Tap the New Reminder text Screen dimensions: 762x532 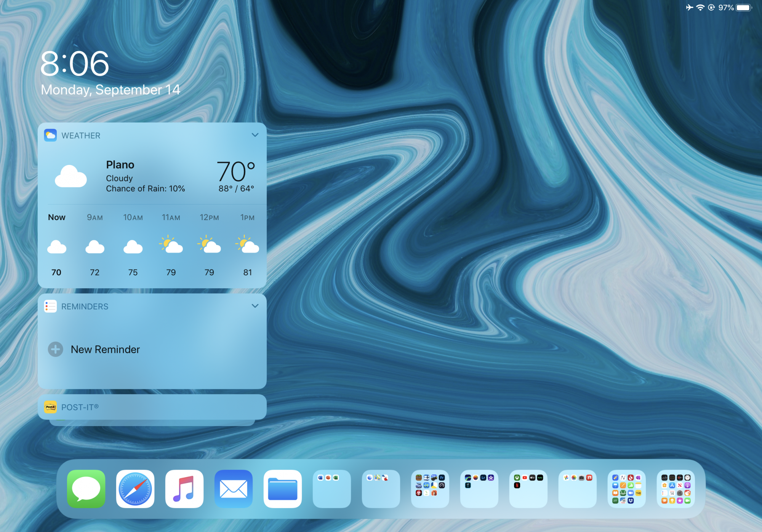(x=105, y=349)
